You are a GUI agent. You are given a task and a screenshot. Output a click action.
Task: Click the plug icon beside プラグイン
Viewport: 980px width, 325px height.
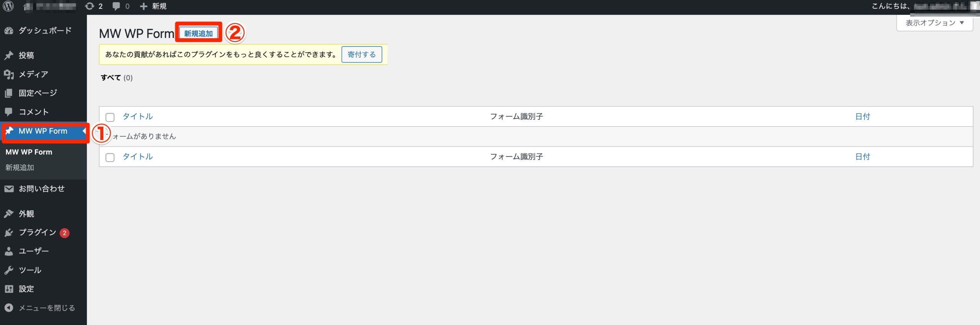pos(9,232)
